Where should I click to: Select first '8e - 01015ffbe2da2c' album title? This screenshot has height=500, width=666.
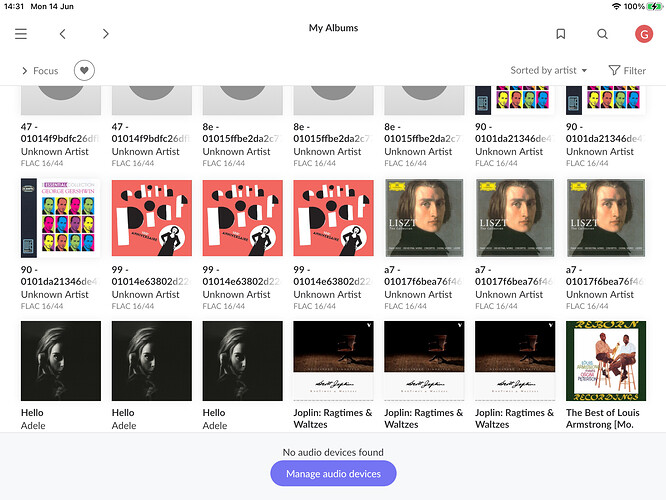point(241,133)
